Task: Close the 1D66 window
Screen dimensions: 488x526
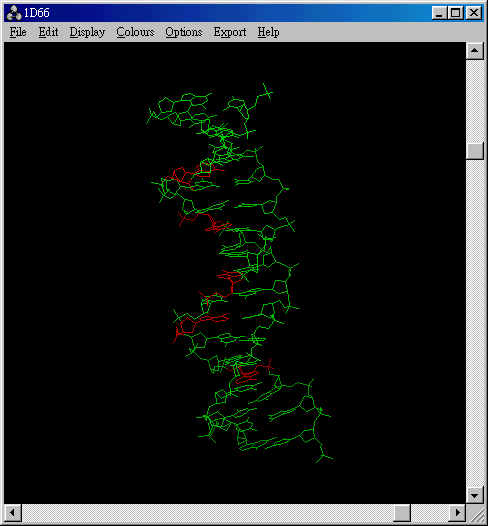Action: [x=474, y=13]
